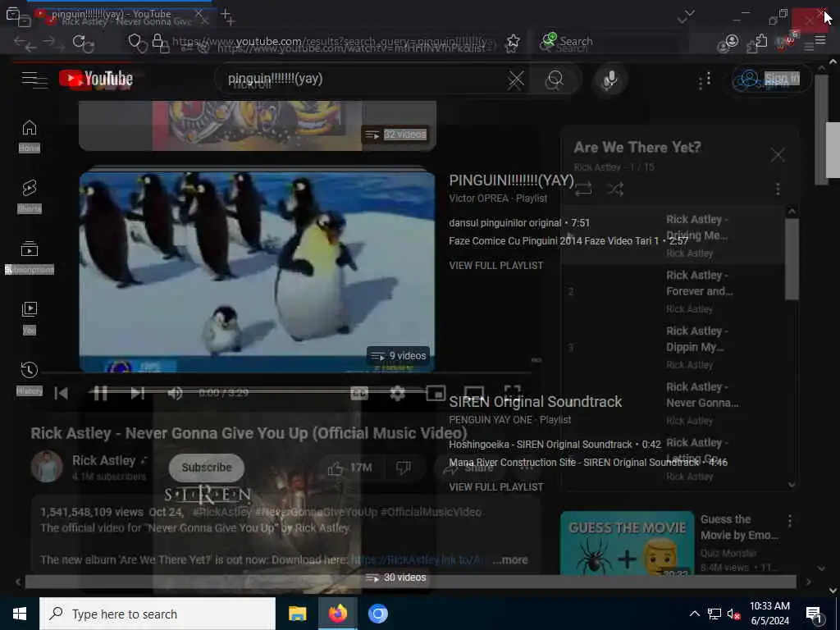840x630 pixels.
Task: Toggle theater mode in the player
Action: coord(474,393)
